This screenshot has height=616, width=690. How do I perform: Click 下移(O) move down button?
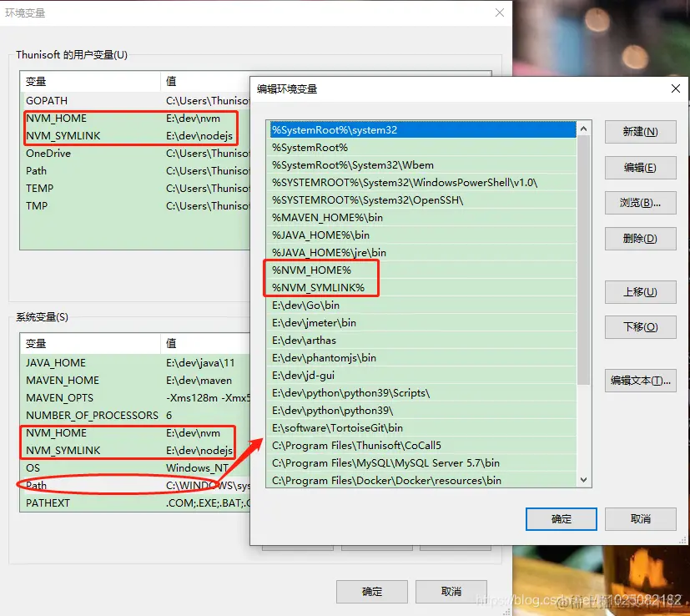pos(640,327)
